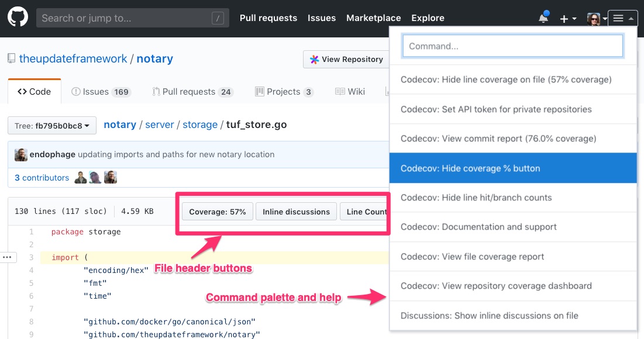
Task: Open endophage author link
Action: click(x=52, y=154)
